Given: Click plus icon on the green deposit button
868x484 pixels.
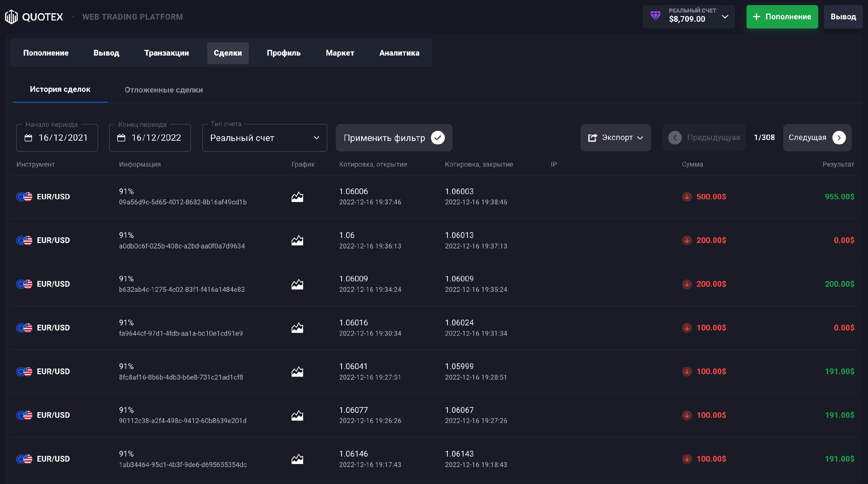Looking at the screenshot, I should coord(756,17).
